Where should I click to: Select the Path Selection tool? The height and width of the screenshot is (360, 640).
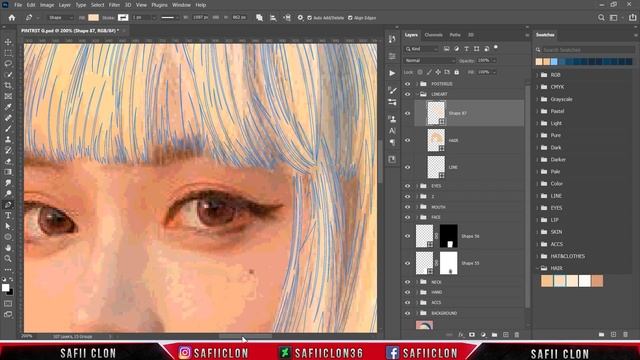pos(8,226)
